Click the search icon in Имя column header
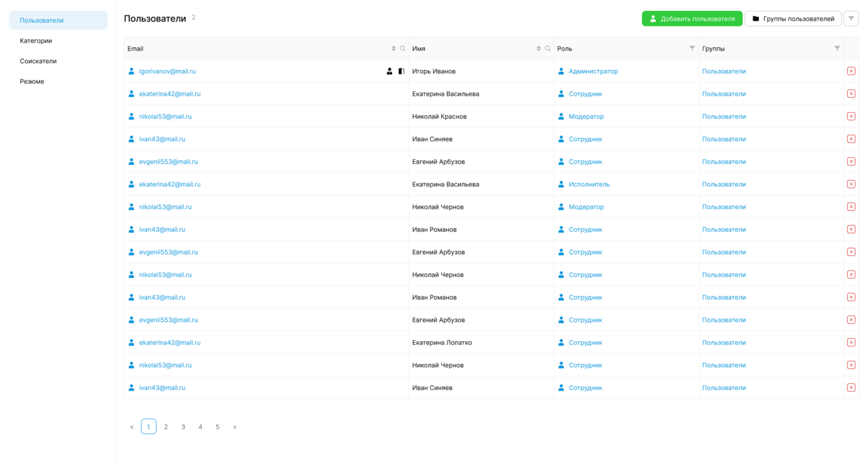The height and width of the screenshot is (463, 868). [x=548, y=49]
